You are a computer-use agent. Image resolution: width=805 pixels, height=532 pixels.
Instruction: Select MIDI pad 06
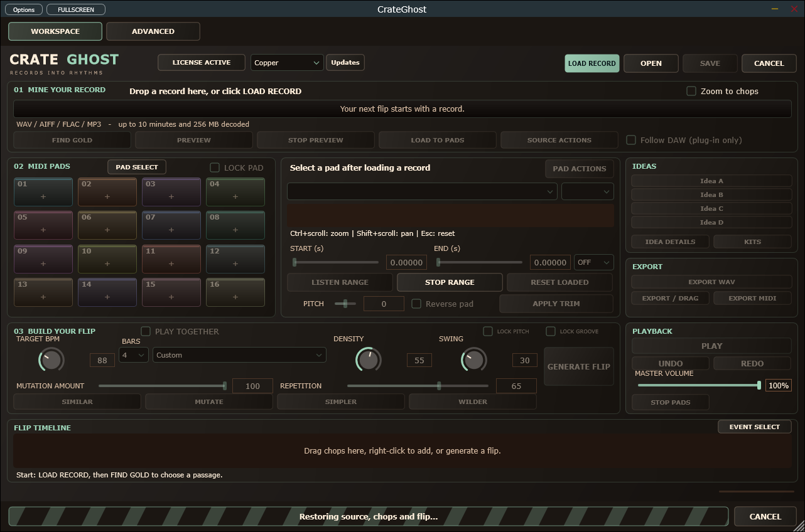point(107,225)
